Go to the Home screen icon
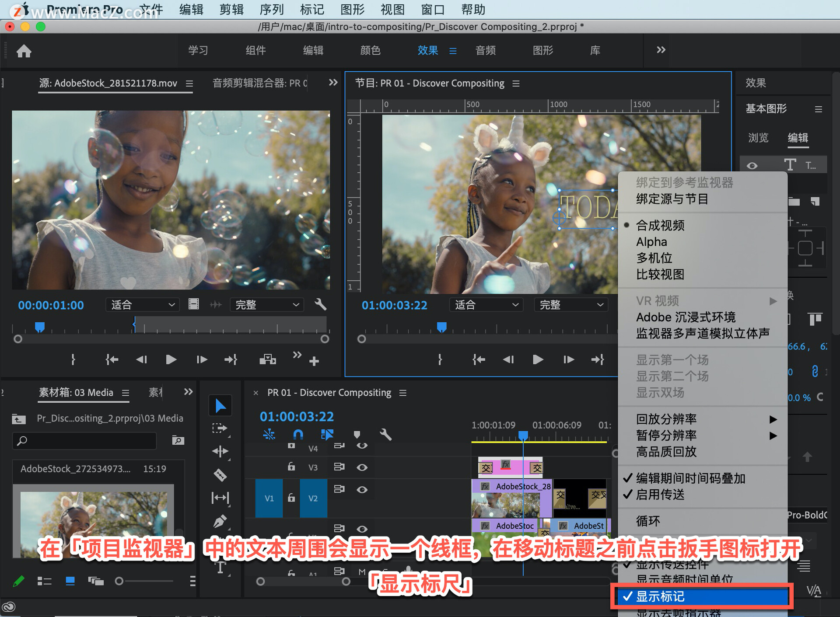This screenshot has width=840, height=617. click(x=24, y=51)
